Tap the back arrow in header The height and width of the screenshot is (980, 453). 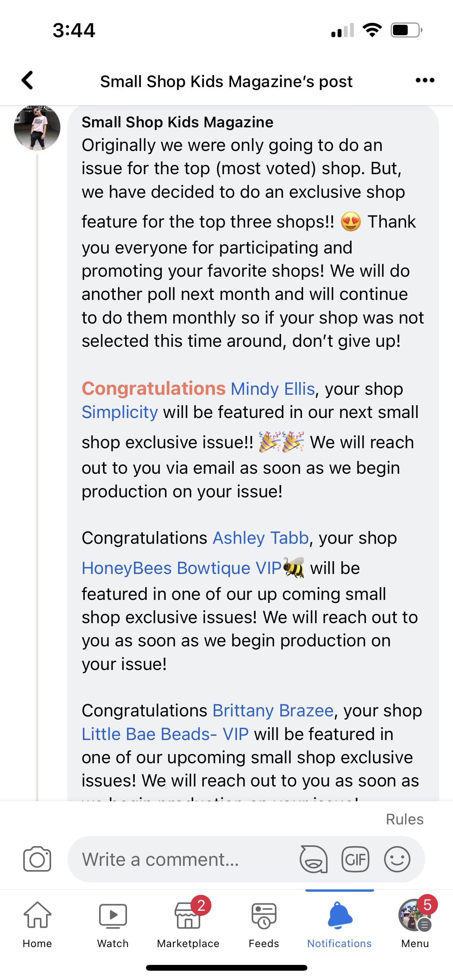[x=27, y=81]
